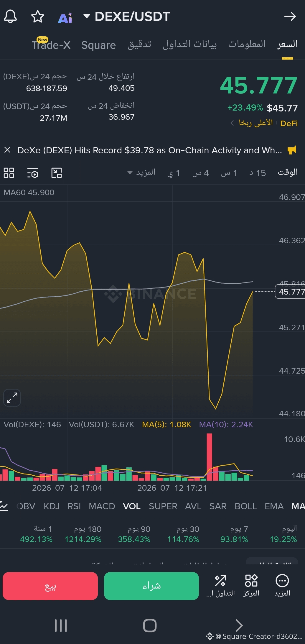305x644 pixels.
Task: Add DEXE/USDT to favorites with star
Action: 38,17
